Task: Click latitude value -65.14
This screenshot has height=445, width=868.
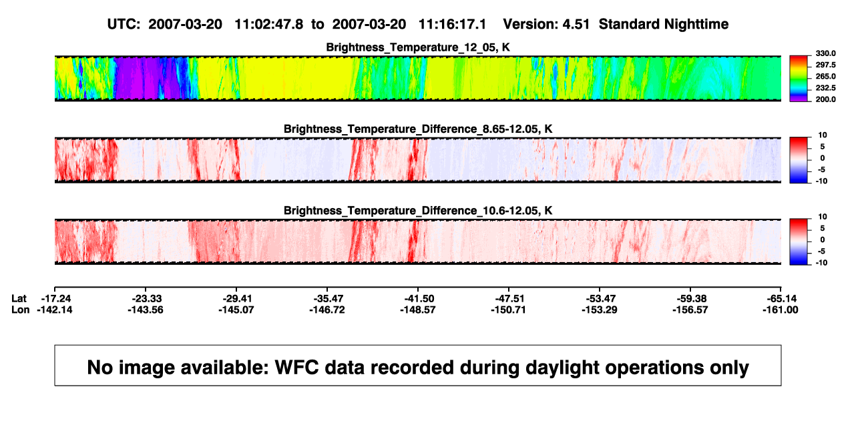Action: point(781,298)
